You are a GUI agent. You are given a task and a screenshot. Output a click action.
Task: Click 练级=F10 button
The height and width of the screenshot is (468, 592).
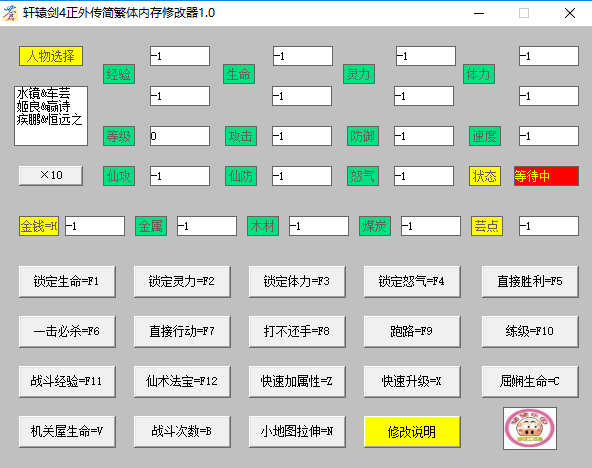(530, 331)
